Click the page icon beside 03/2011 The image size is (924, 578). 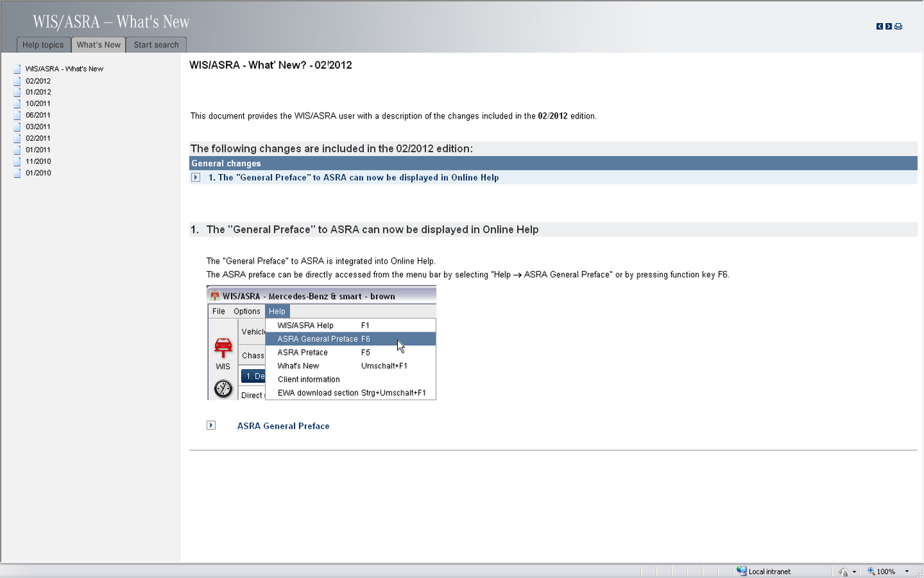pos(17,126)
